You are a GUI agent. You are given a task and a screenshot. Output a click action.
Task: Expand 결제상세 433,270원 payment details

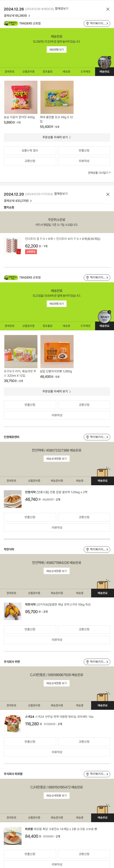[x=18, y=201]
